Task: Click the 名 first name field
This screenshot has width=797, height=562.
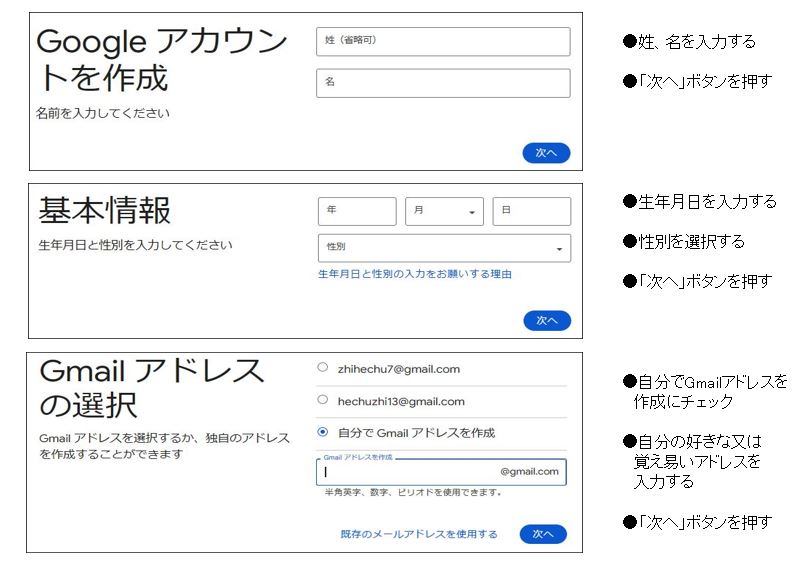Action: pyautogui.click(x=443, y=83)
